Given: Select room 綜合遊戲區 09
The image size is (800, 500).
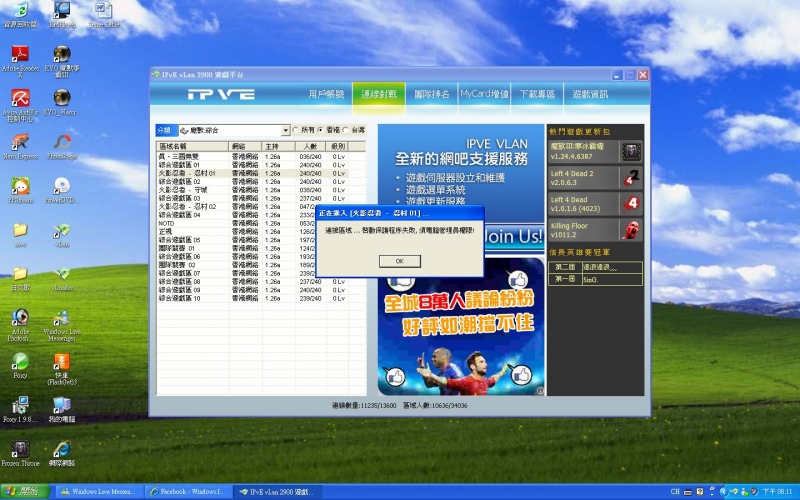Looking at the screenshot, I should pos(261,290).
